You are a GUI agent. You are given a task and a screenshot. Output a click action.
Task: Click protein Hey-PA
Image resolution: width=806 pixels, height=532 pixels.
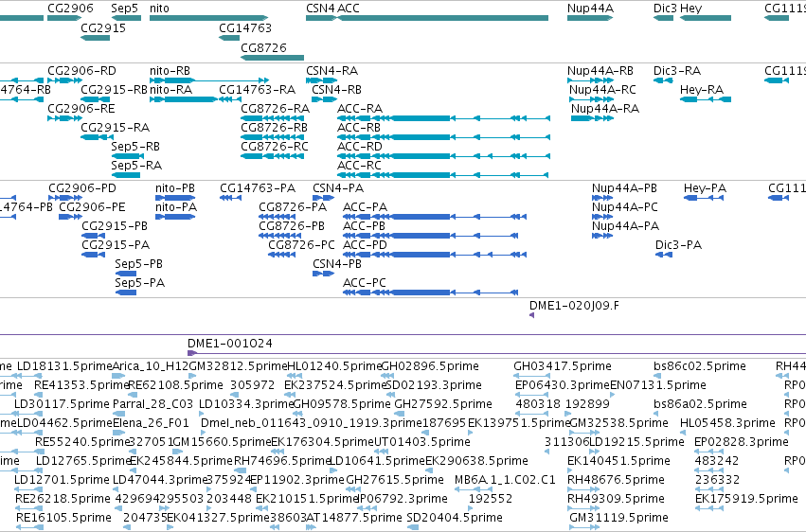704,198
